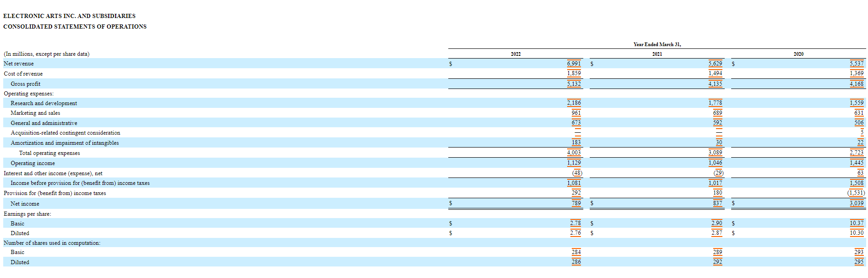Select 2021 Basic share count 289

[717, 252]
